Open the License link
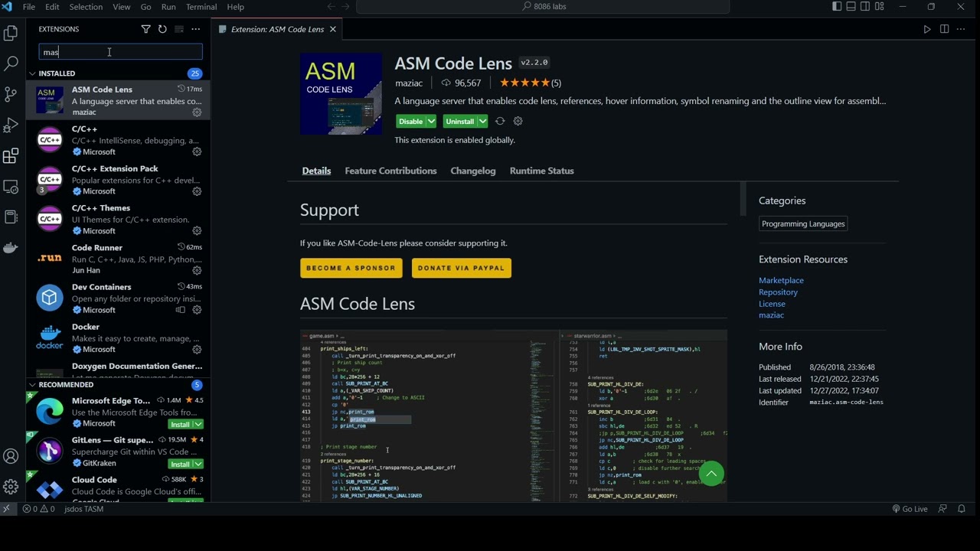 tap(772, 304)
